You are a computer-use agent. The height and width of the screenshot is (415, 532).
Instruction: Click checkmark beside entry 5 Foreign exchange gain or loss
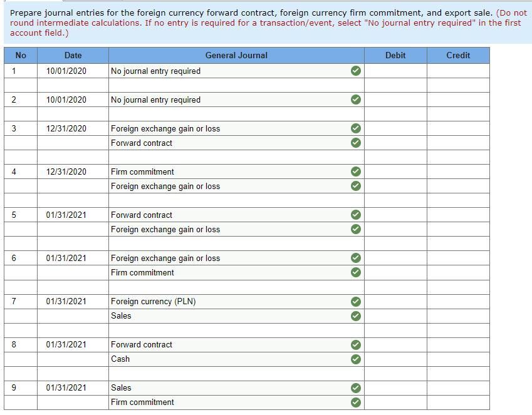355,229
